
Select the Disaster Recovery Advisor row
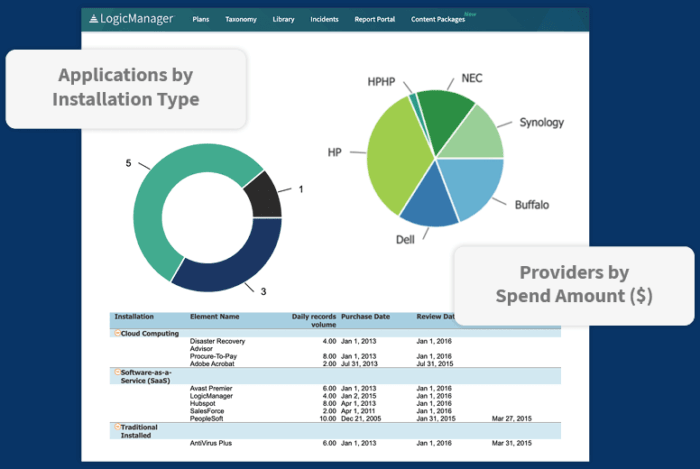click(335, 344)
